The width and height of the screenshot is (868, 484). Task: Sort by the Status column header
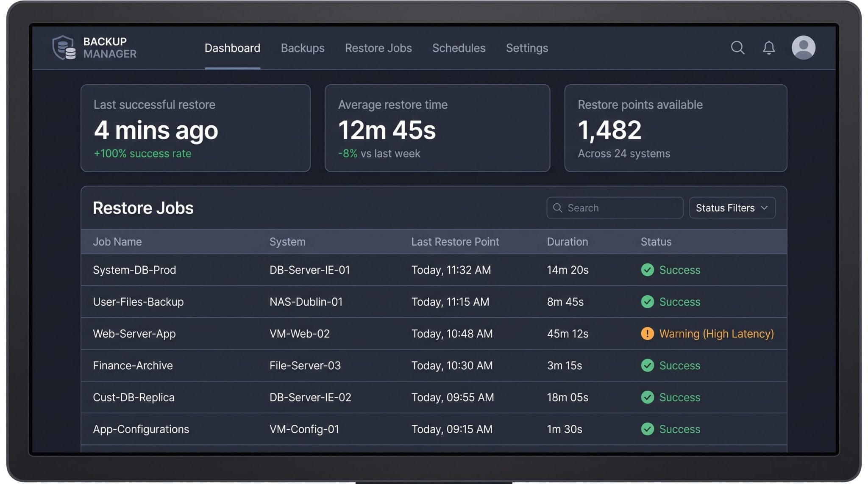click(656, 242)
